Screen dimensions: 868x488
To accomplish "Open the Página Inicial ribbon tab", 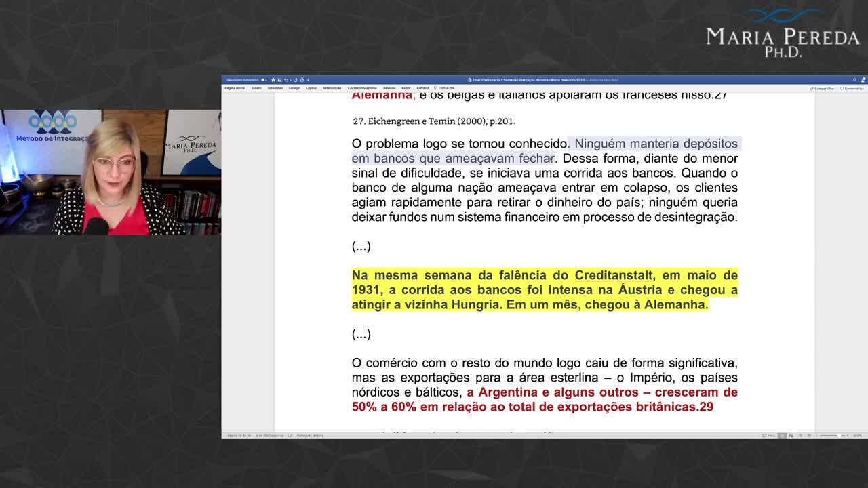I will click(235, 88).
